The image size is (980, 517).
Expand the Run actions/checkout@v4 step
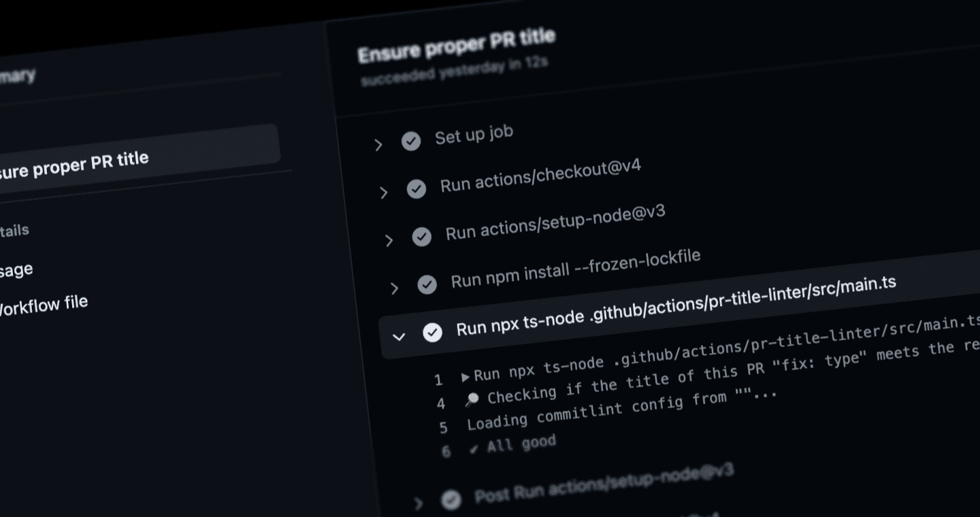point(384,192)
